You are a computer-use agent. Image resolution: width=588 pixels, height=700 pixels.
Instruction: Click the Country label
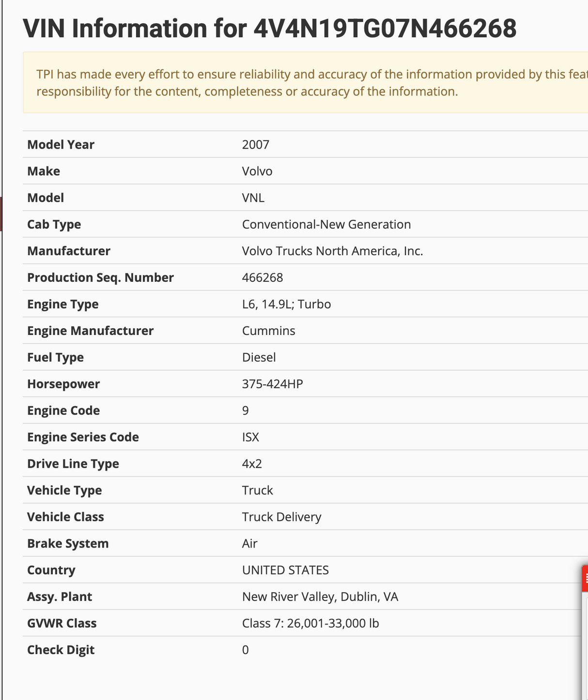tap(51, 571)
